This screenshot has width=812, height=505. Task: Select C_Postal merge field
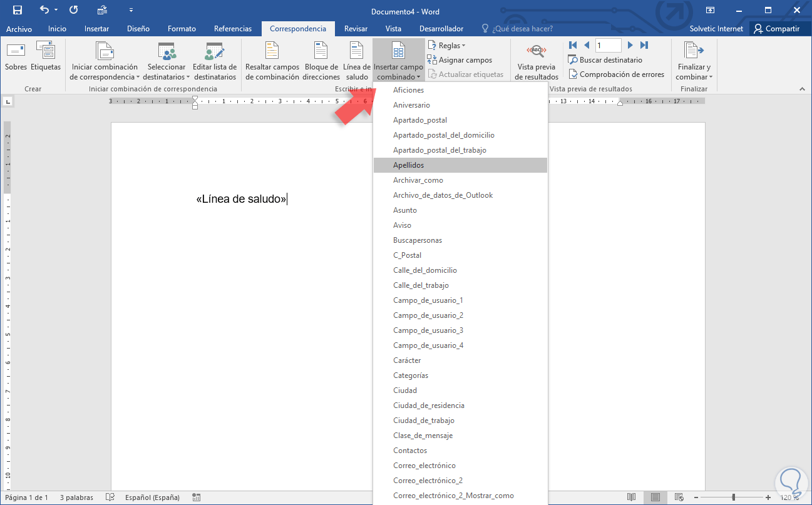(x=460, y=255)
